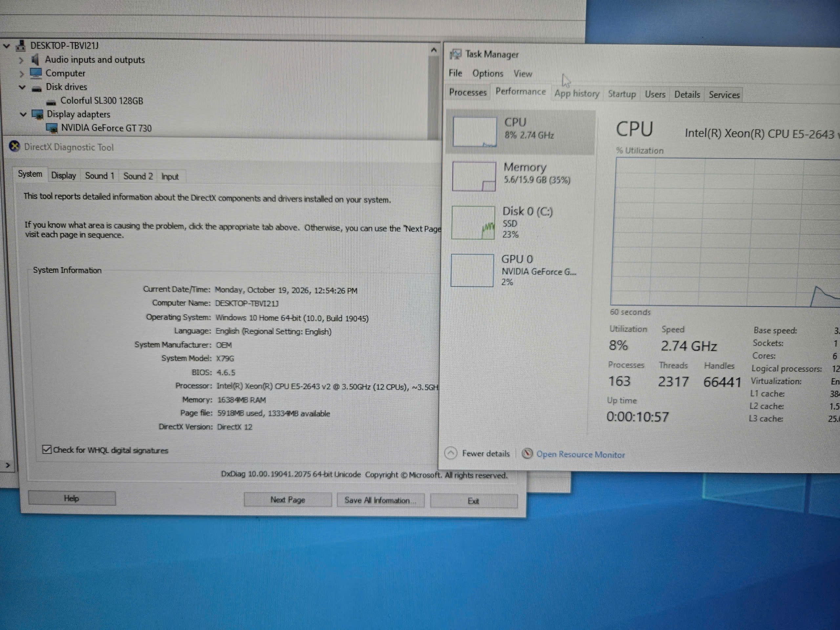Image resolution: width=840 pixels, height=630 pixels.
Task: Click the Fewer details up-arrow icon
Action: (x=451, y=453)
